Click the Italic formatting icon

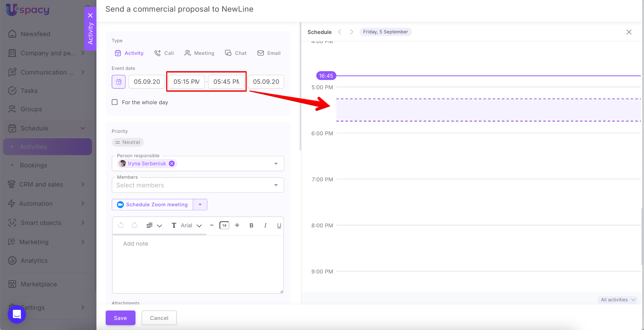point(265,225)
